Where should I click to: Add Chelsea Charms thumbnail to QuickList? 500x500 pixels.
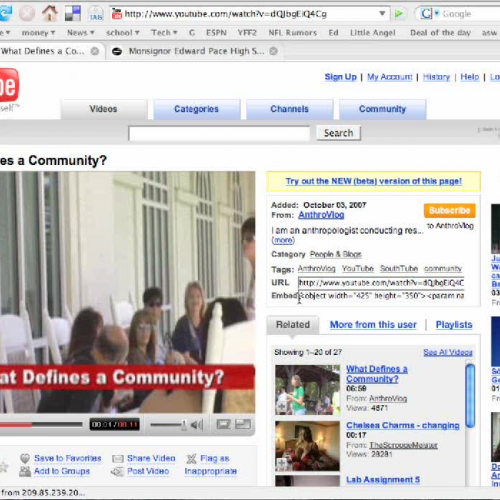282,463
